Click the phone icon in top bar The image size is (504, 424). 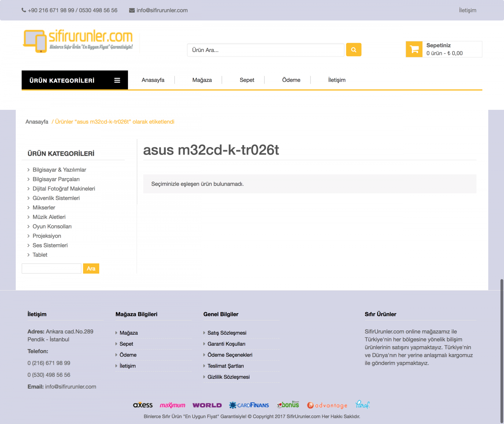24,10
